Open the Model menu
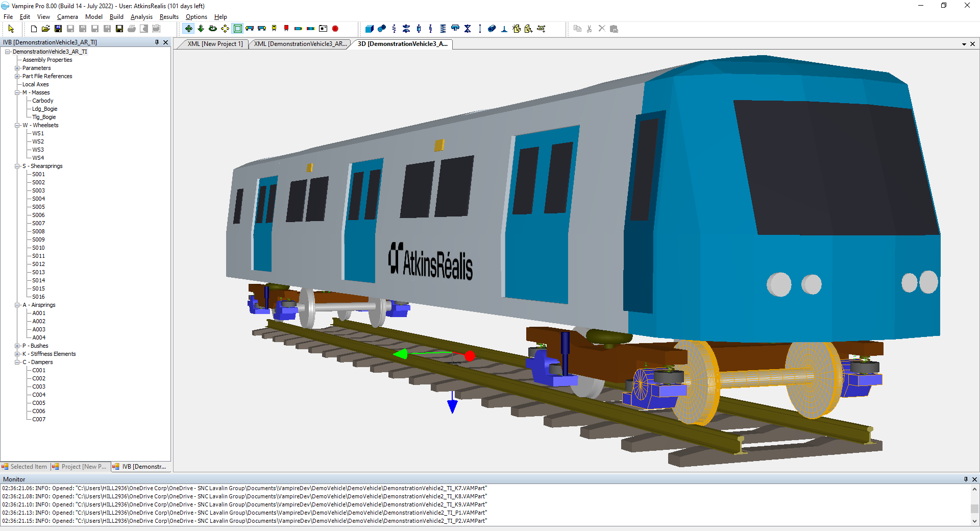Screen dimensions: 980x531 click(x=94, y=17)
